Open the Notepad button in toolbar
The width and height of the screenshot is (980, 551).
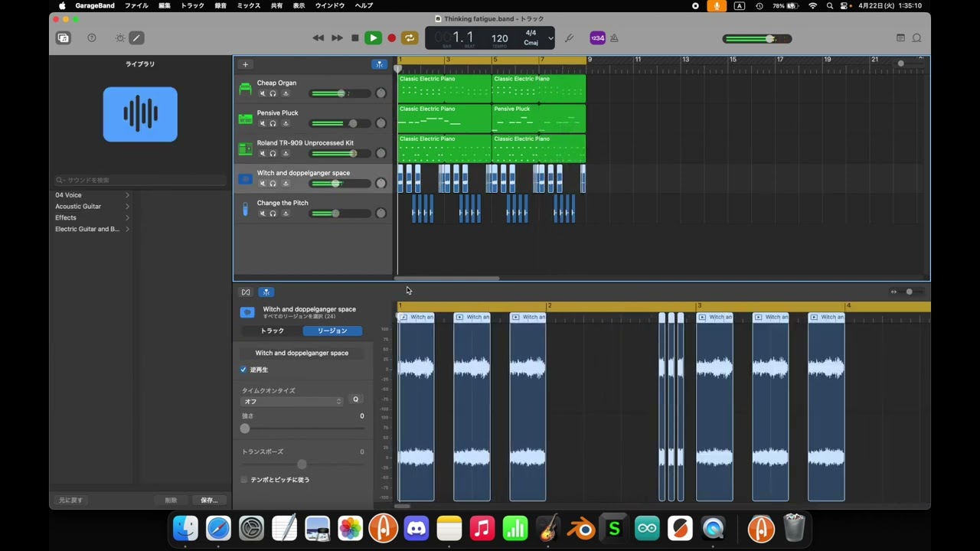tap(900, 38)
